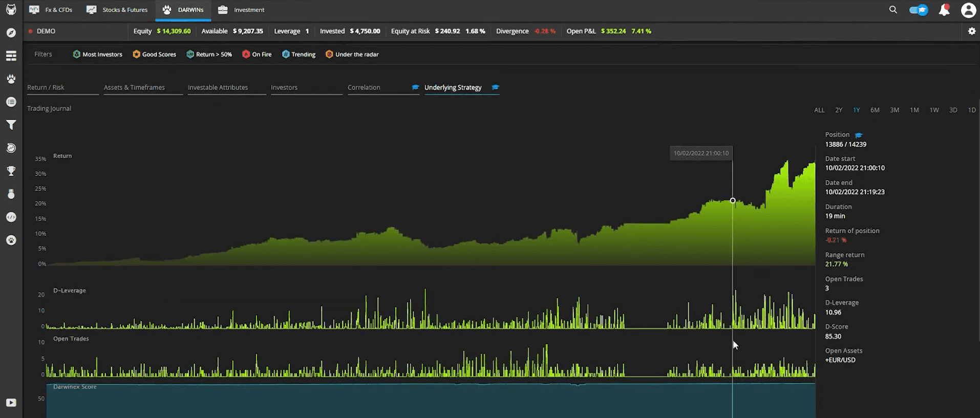Open the code API sidebar icon
The width and height of the screenshot is (980, 418).
click(x=11, y=217)
